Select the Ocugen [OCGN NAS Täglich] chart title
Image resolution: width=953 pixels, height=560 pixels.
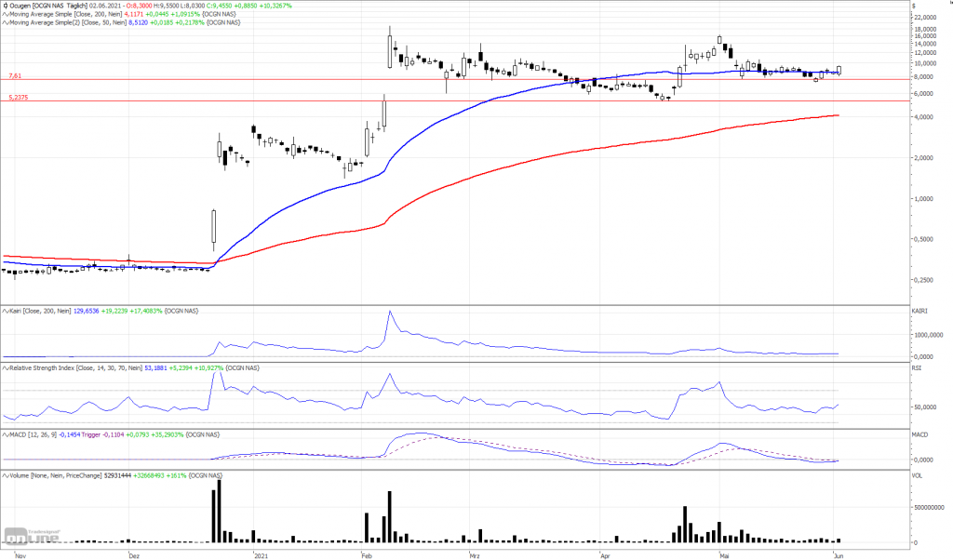[x=48, y=6]
